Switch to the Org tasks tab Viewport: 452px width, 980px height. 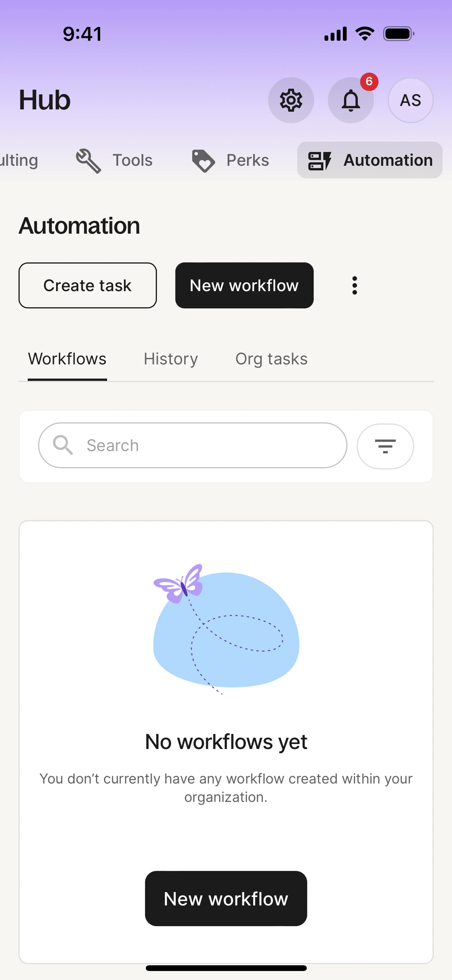click(271, 359)
